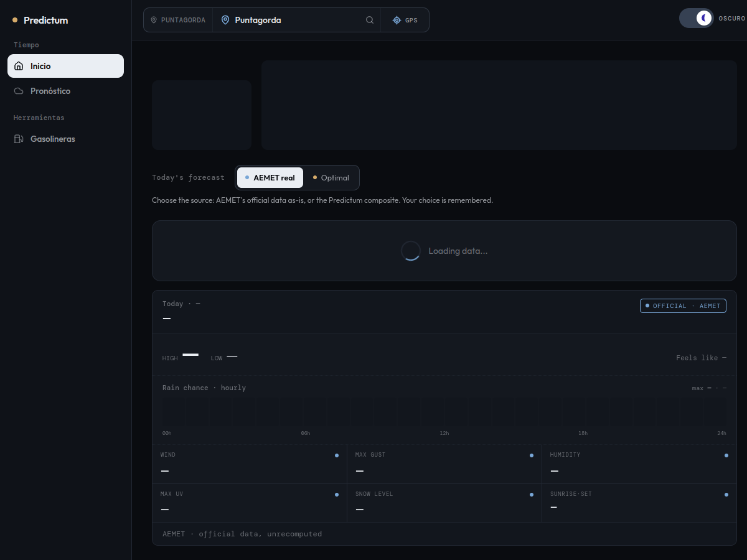Click the hourly rain chance chart

point(444,411)
